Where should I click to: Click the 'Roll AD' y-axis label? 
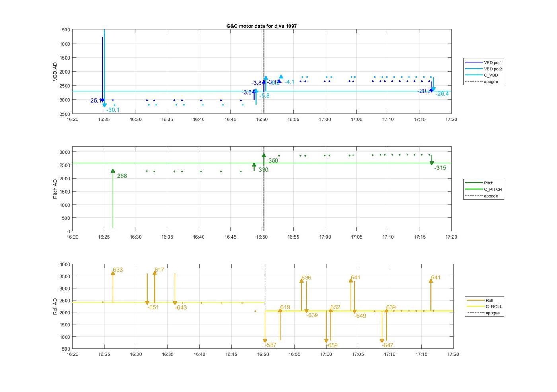(x=55, y=307)
